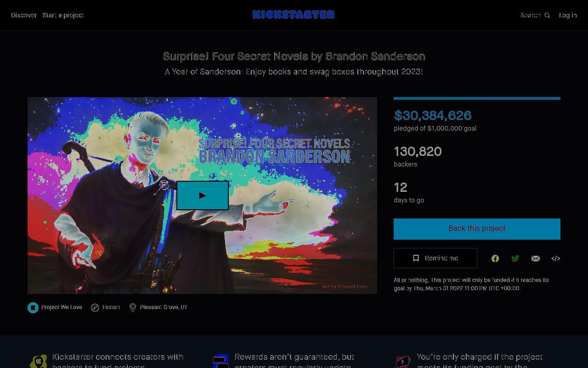Click the Kickstarter logo

[x=294, y=15]
